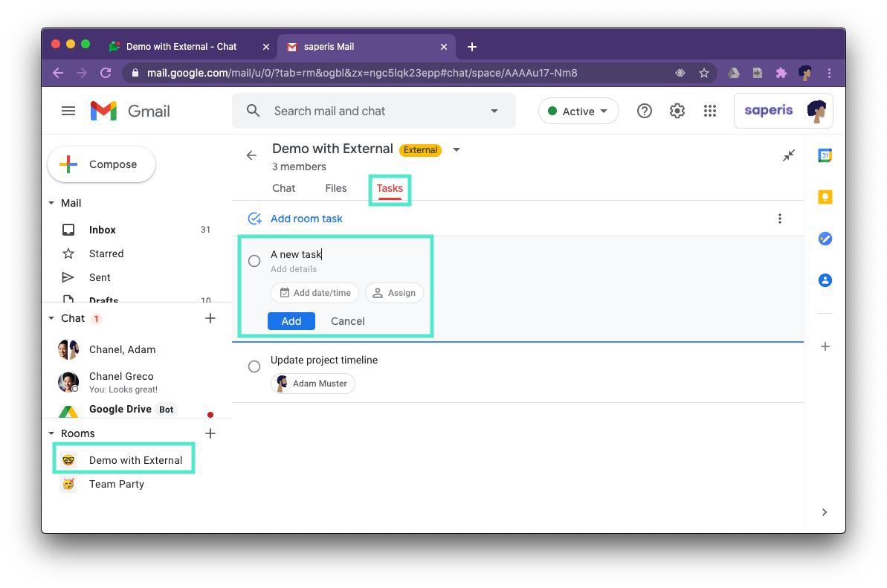Click the Help question mark icon
The image size is (887, 588).
coord(644,110)
